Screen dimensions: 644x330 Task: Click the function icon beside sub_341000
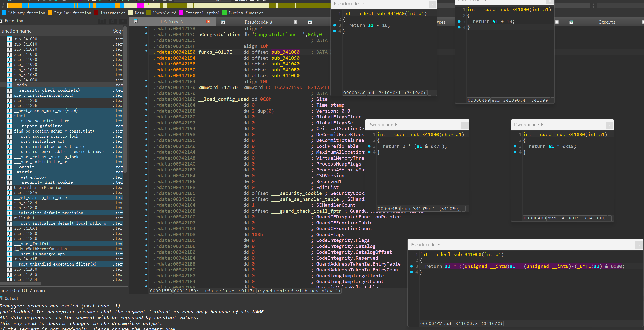pos(9,39)
